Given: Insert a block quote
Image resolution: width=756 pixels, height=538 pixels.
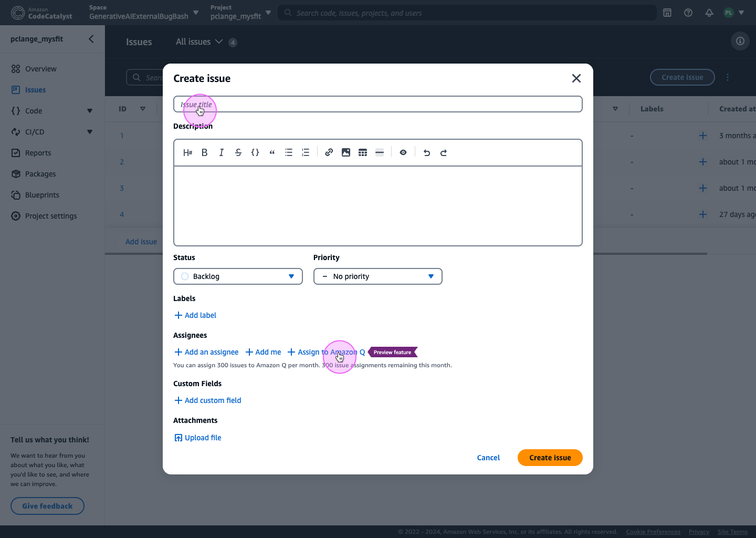Looking at the screenshot, I should [272, 152].
